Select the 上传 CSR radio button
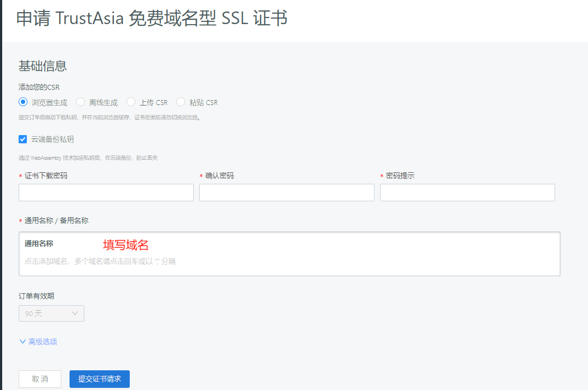This screenshot has width=588, height=390. point(131,102)
